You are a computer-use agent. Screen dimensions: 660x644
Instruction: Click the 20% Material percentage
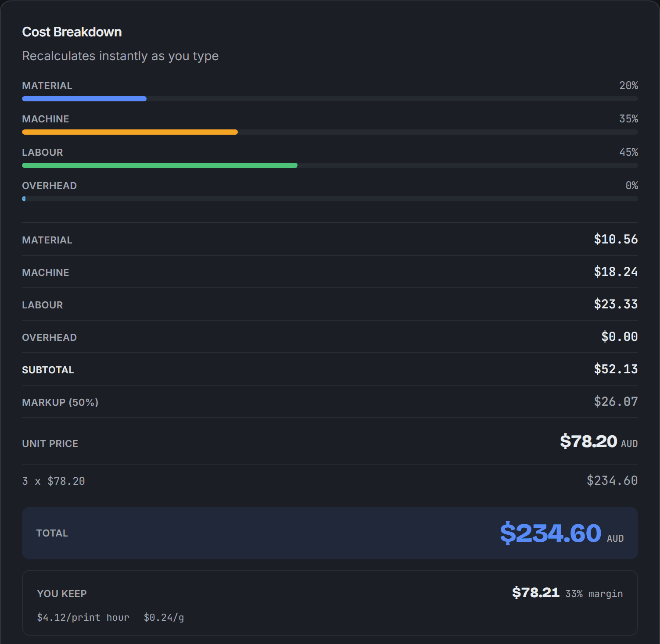click(628, 86)
